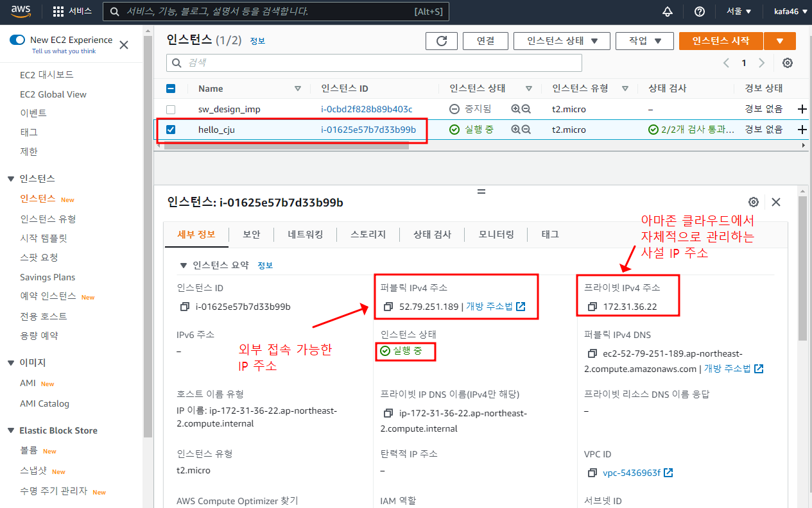Copy the VPC ID value
This screenshot has height=508, width=812.
[592, 473]
